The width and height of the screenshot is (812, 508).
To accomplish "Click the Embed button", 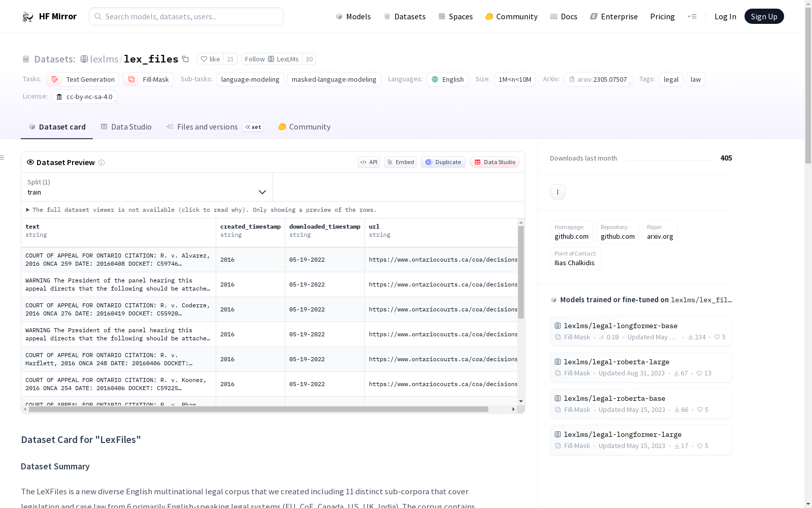I will click(x=400, y=162).
